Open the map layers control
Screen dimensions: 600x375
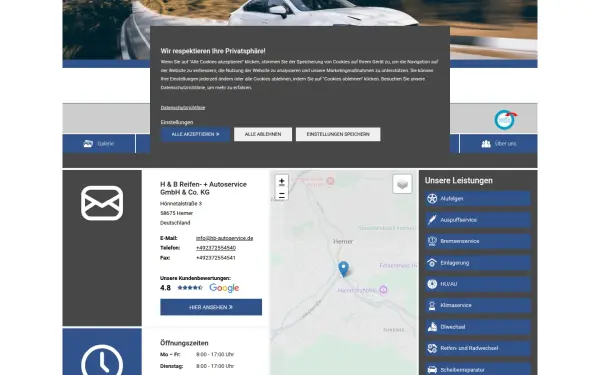pyautogui.click(x=402, y=184)
